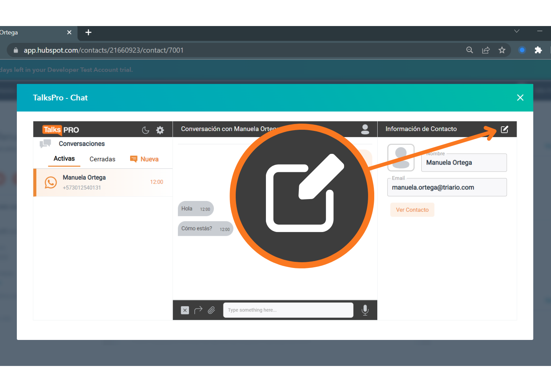Toggle dark mode moon icon

pyautogui.click(x=145, y=130)
